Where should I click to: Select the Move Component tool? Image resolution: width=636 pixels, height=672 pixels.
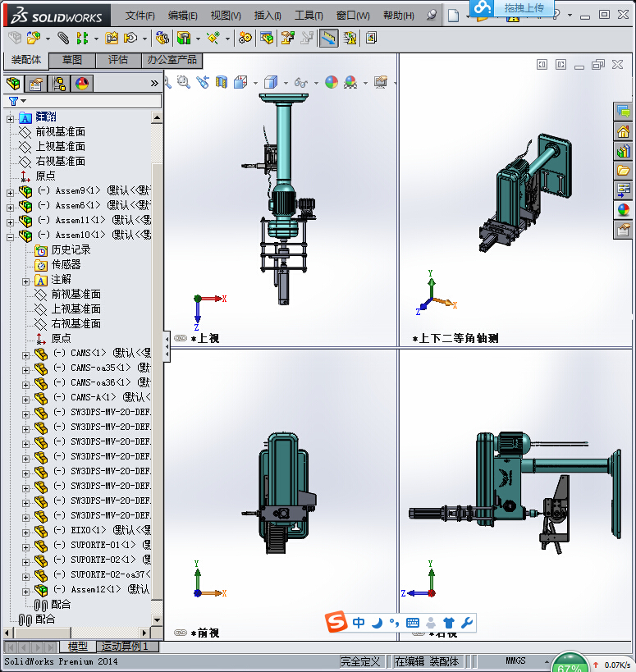[x=130, y=38]
